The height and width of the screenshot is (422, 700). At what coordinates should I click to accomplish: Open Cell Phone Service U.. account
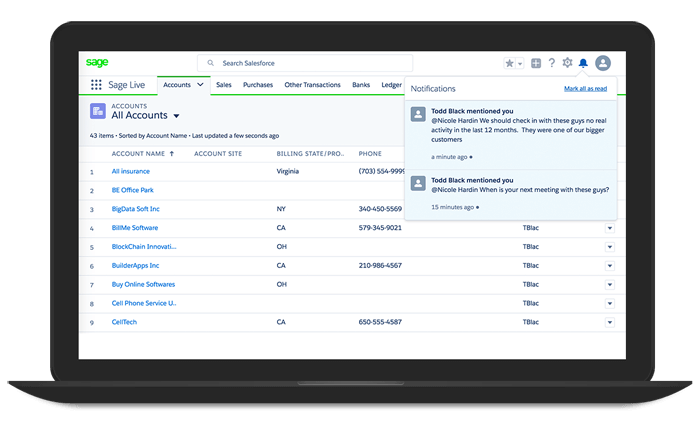coord(144,303)
